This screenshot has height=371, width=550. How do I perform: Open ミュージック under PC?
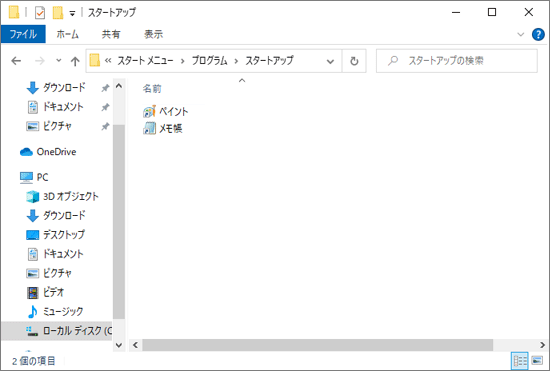[x=63, y=311]
